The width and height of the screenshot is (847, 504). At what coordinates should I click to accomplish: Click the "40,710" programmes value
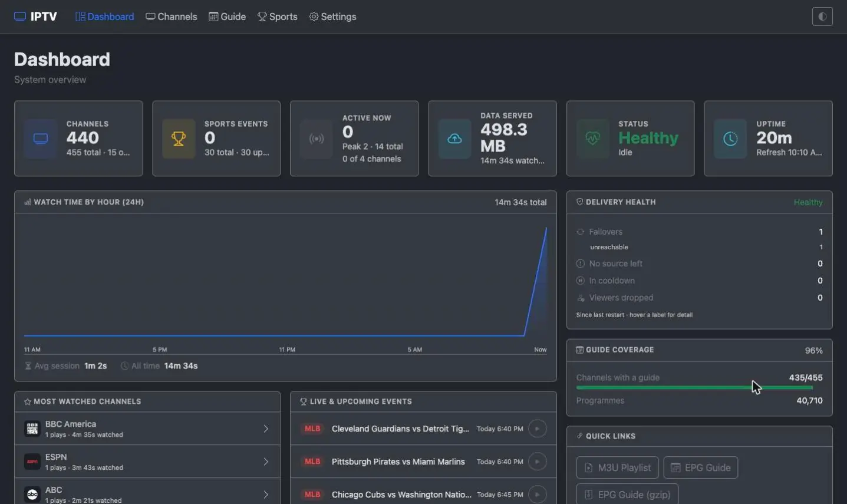click(x=809, y=400)
